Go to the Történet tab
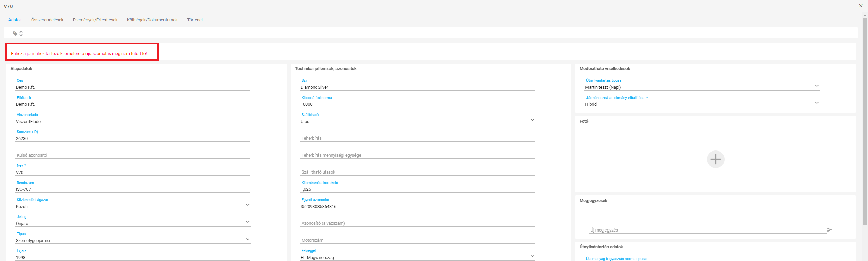Image resolution: width=868 pixels, height=261 pixels. 195,20
